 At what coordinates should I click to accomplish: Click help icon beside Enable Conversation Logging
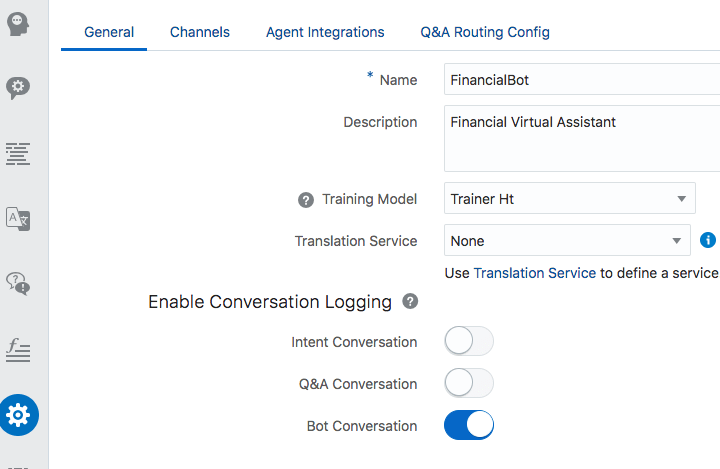pyautogui.click(x=410, y=301)
